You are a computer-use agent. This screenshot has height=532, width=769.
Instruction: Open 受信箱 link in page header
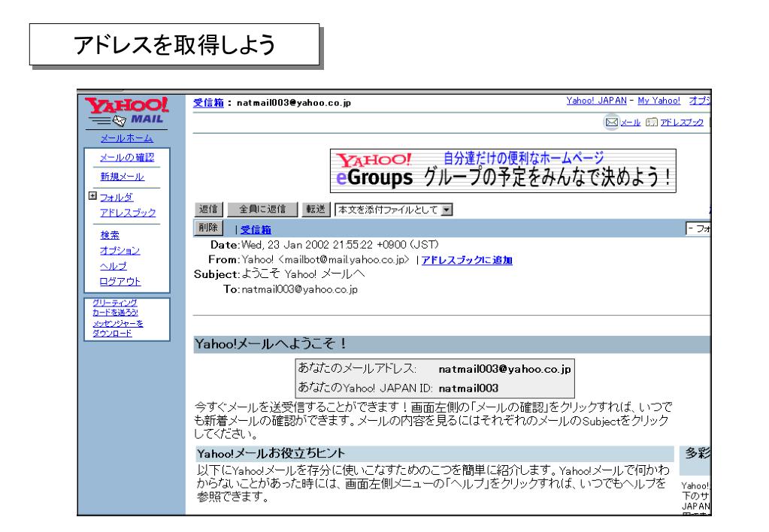pos(208,102)
